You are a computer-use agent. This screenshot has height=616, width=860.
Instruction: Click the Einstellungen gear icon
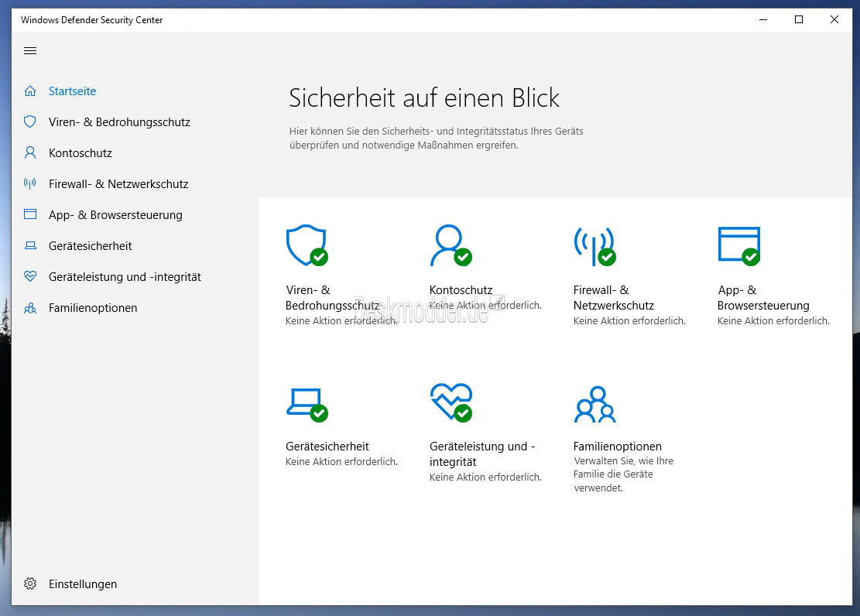30,583
